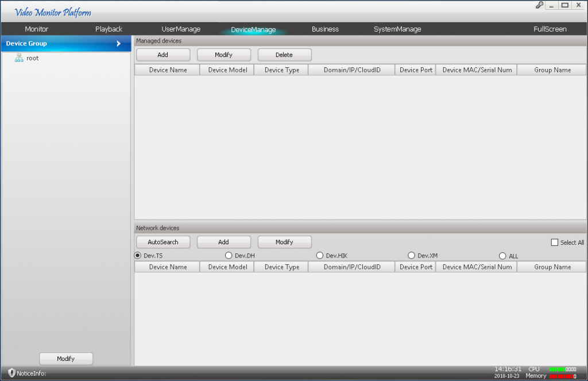
Task: Switch to the Playback tab
Action: [108, 28]
